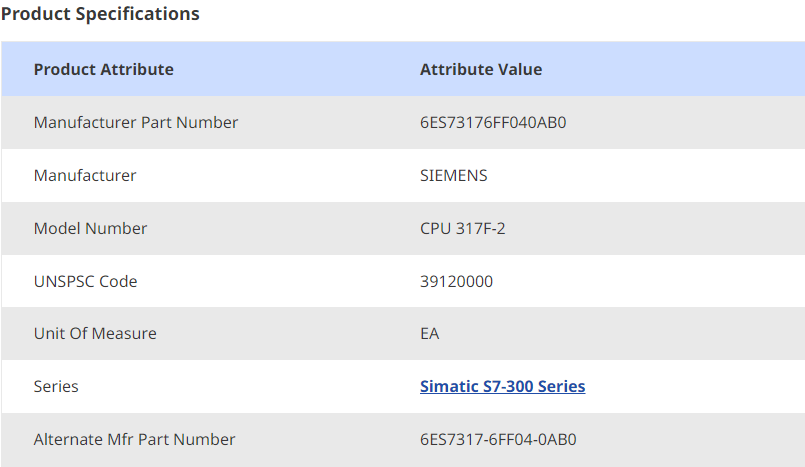Click the UNSPSC Code label

[85, 281]
